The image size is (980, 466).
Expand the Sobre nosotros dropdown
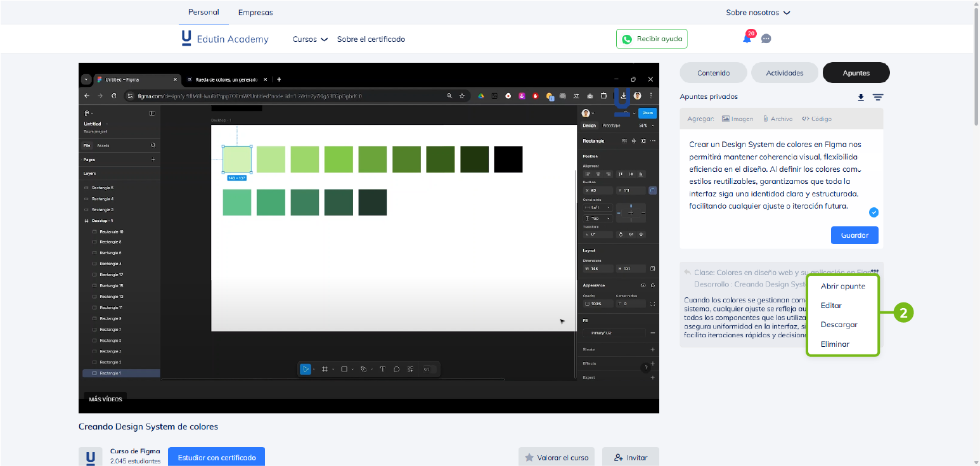point(758,13)
